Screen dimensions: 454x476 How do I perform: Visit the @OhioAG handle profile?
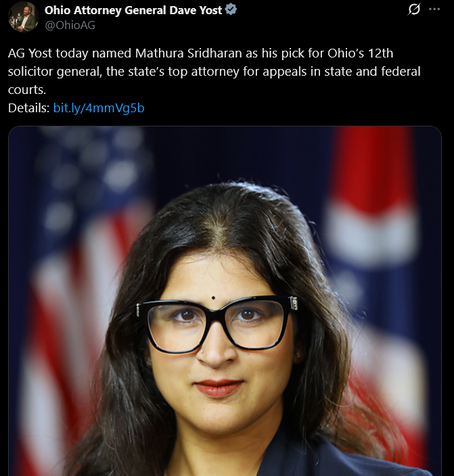coord(70,25)
